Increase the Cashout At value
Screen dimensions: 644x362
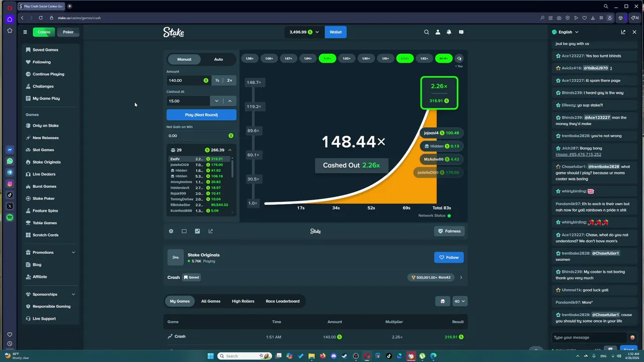(230, 101)
